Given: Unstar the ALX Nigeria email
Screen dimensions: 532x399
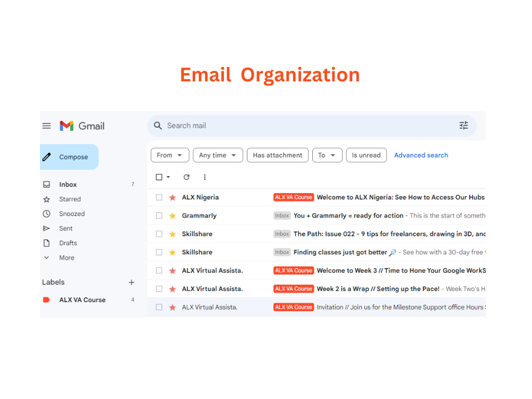Looking at the screenshot, I should point(173,197).
